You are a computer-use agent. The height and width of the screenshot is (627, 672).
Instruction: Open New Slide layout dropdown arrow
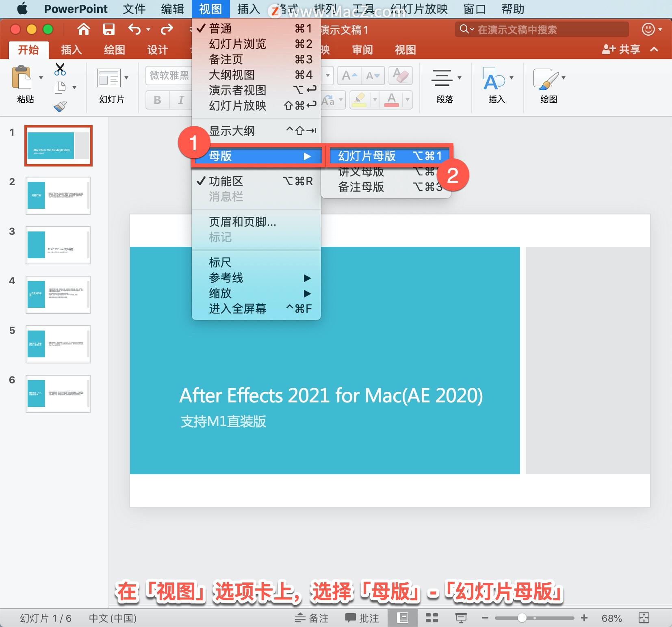click(126, 78)
